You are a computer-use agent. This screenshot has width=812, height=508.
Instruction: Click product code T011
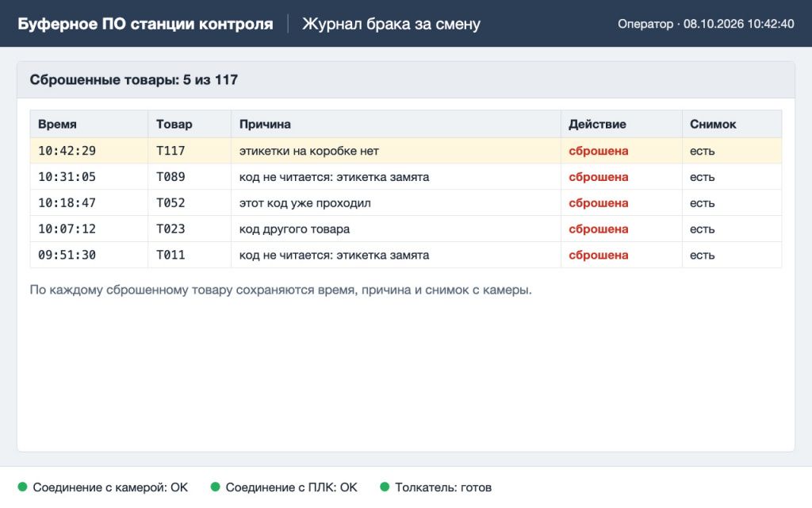[170, 255]
